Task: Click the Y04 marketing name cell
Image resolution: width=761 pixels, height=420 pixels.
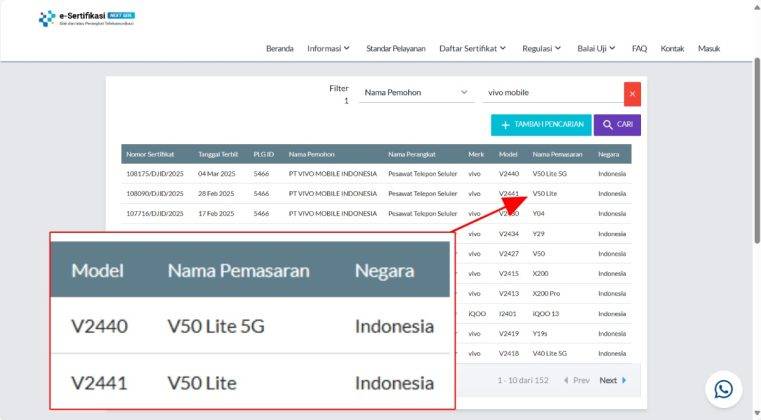Action: [538, 213]
